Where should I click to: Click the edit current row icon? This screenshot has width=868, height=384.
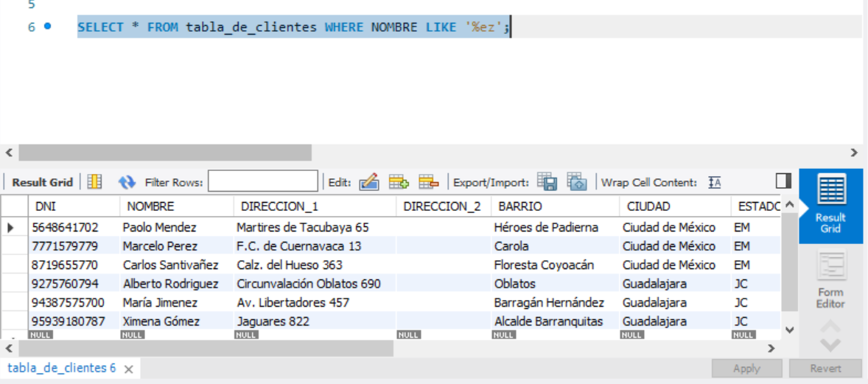(x=368, y=182)
